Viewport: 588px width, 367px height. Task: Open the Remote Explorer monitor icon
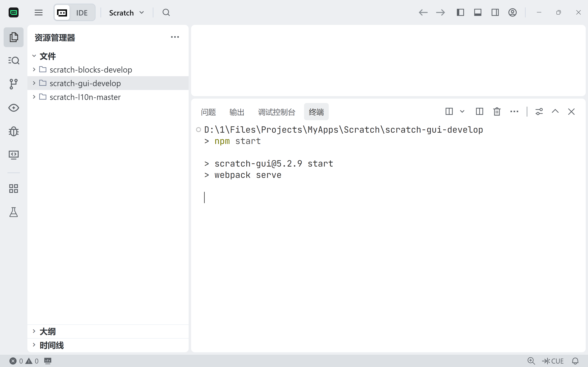[14, 155]
